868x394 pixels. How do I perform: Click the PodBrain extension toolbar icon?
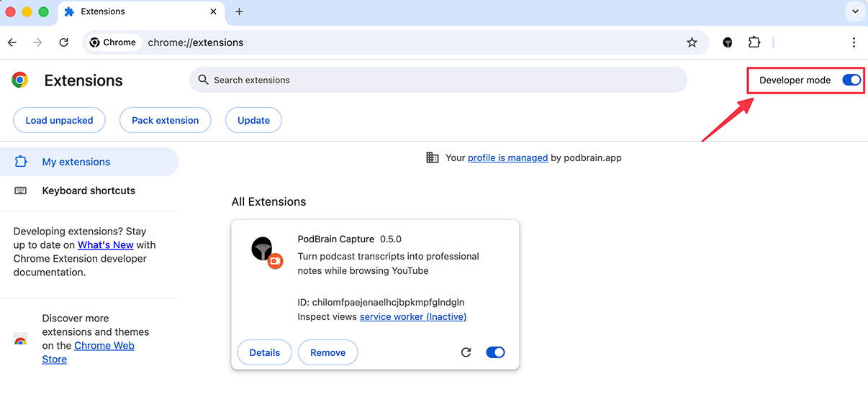coord(728,42)
